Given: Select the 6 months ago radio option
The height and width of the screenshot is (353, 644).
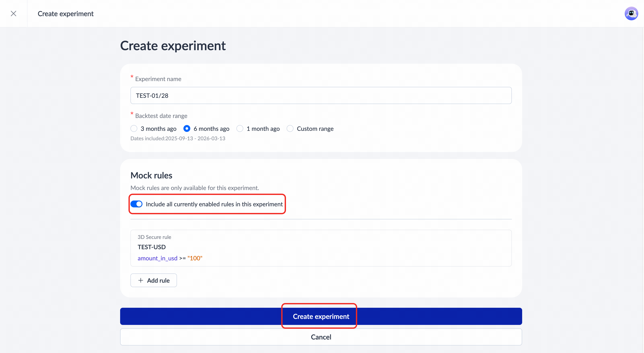Looking at the screenshot, I should click(187, 128).
